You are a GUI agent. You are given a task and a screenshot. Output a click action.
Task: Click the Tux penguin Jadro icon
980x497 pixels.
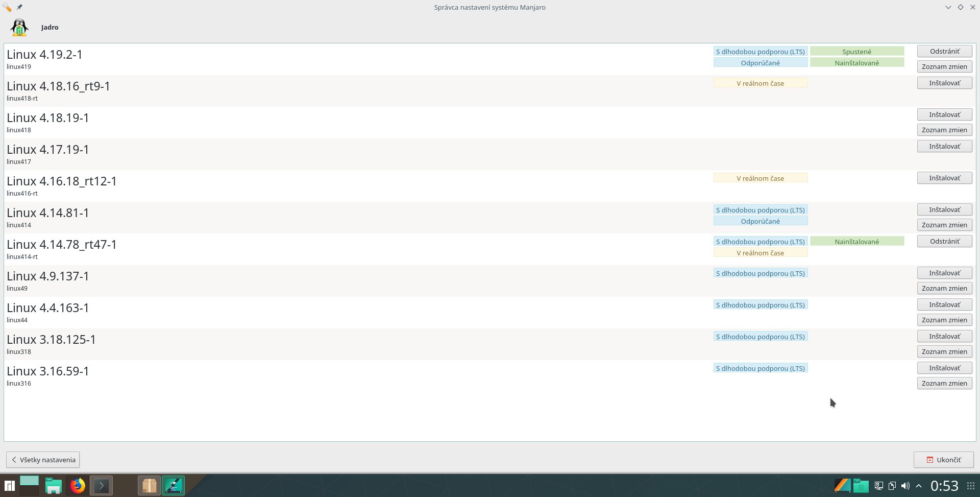(x=19, y=28)
